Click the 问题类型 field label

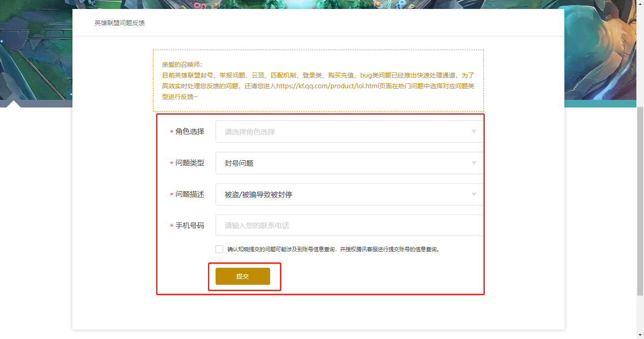(190, 163)
